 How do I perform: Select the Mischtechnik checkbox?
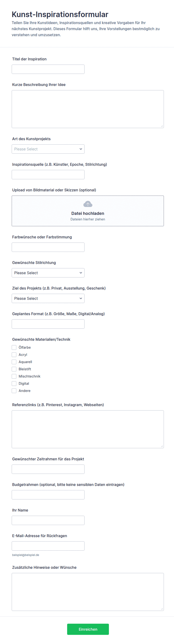coord(14,376)
